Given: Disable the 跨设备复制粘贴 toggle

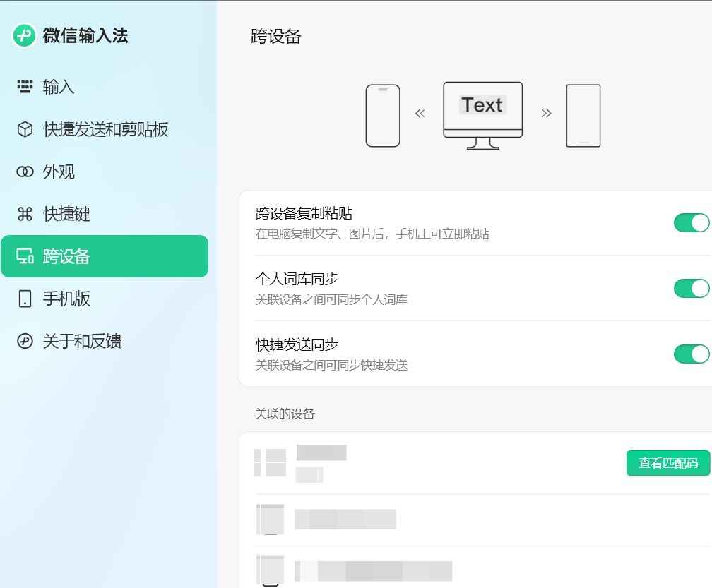Looking at the screenshot, I should pyautogui.click(x=692, y=222).
